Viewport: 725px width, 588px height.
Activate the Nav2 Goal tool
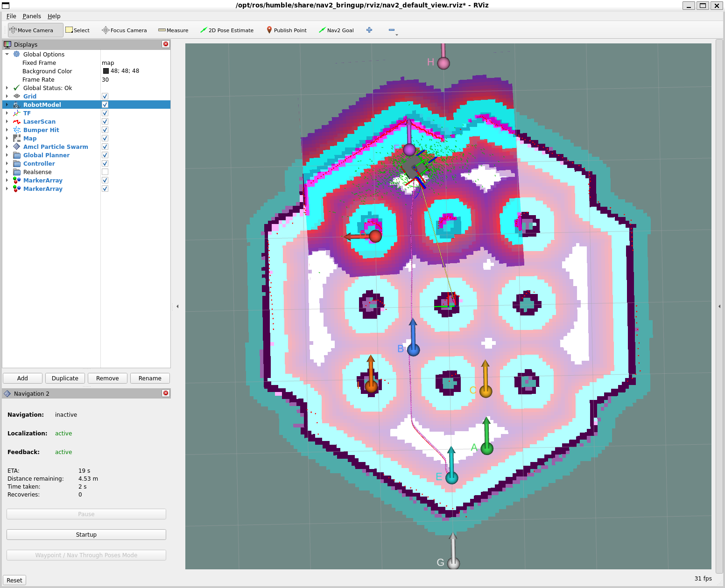coord(336,30)
